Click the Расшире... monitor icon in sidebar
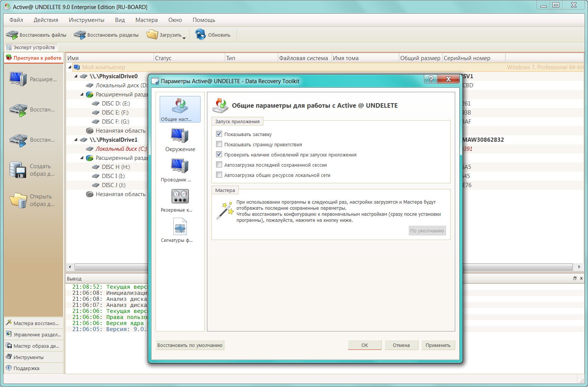The height and width of the screenshot is (387, 588). tap(18, 79)
